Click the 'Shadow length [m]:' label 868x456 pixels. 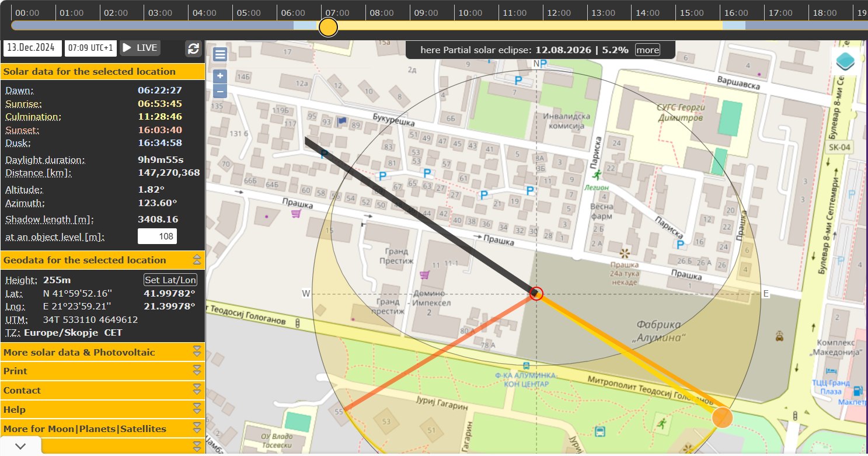[x=50, y=220]
